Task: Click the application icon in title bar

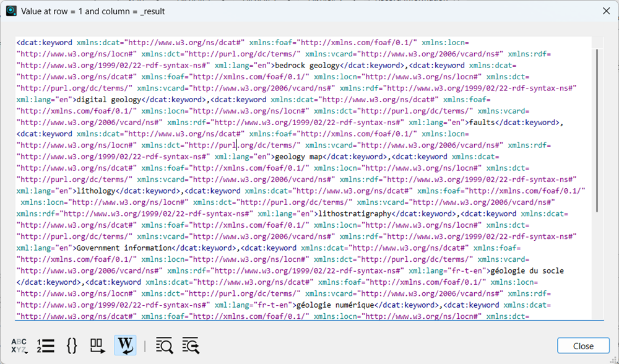Action: [x=11, y=11]
